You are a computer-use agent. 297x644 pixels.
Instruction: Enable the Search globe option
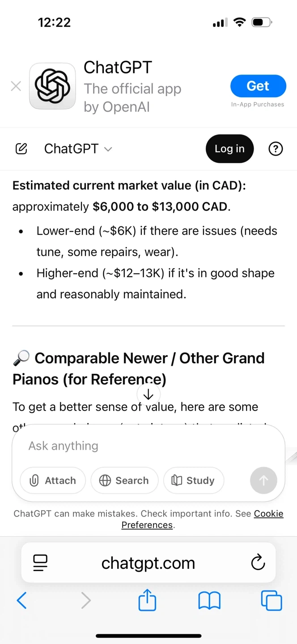(x=124, y=480)
